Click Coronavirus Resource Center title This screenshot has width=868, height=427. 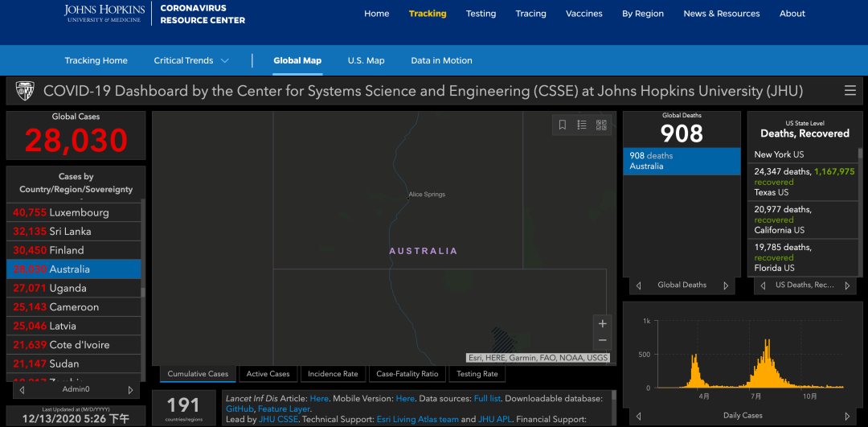[x=202, y=15]
